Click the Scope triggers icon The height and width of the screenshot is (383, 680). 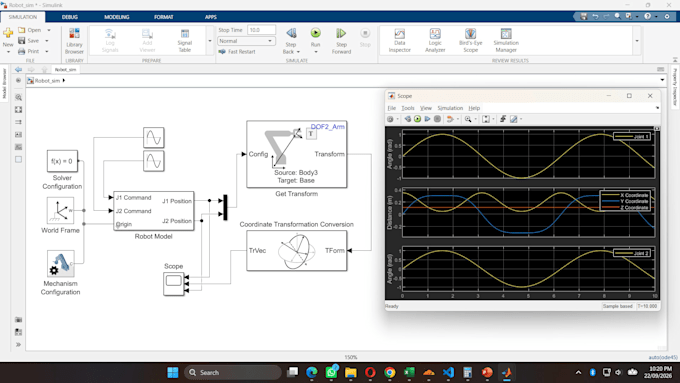point(503,119)
